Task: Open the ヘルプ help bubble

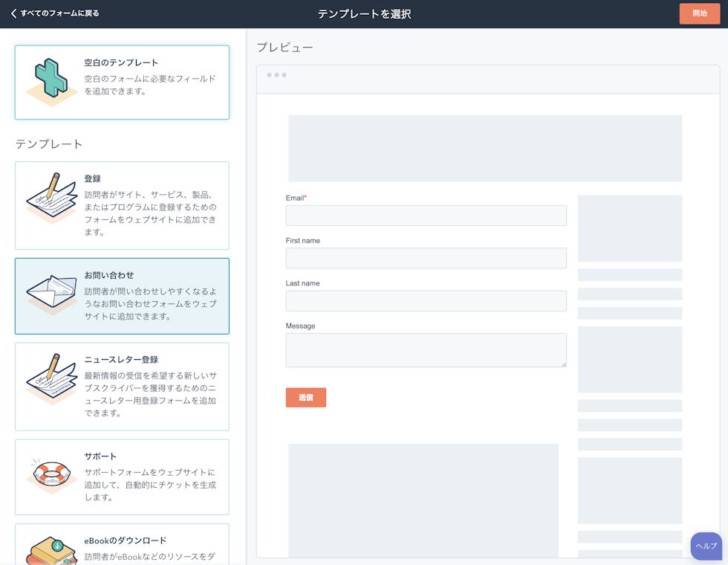Action: coord(706,546)
